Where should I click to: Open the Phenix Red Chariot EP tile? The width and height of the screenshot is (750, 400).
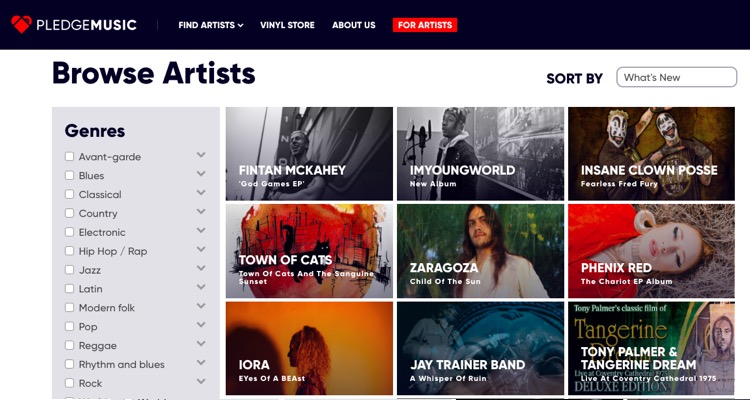click(651, 251)
